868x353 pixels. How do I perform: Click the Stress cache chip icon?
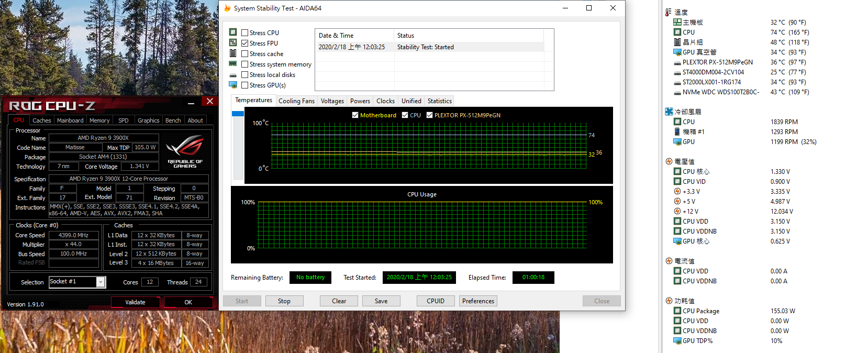(x=233, y=53)
